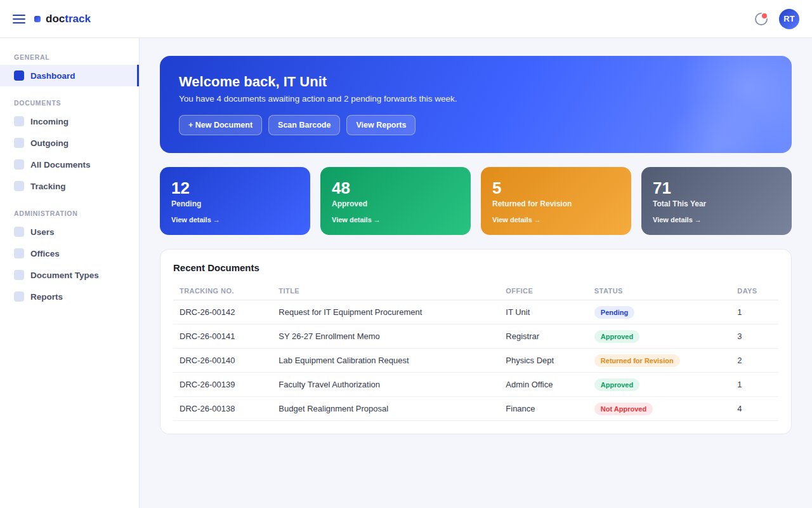Click the Users sidebar icon

[19, 232]
